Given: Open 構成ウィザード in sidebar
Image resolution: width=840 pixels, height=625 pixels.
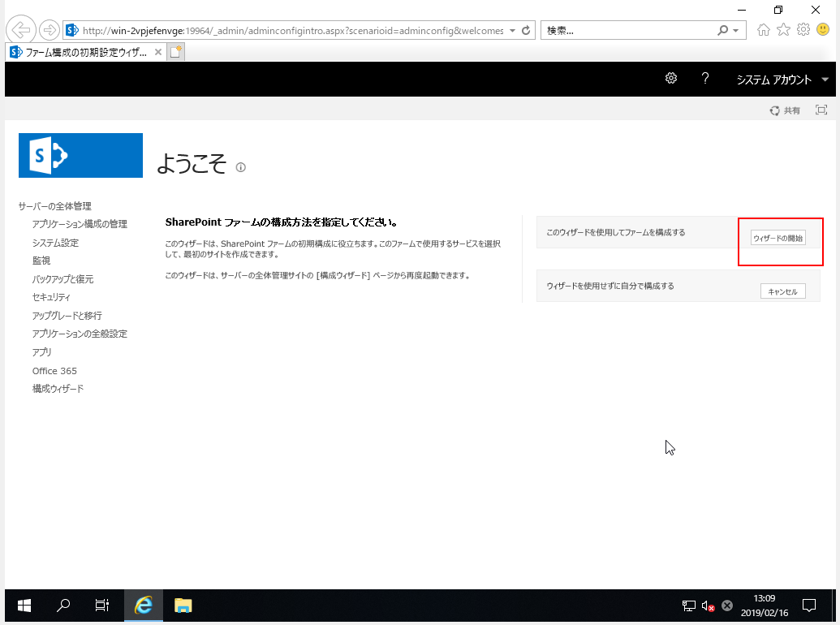Looking at the screenshot, I should coord(58,388).
